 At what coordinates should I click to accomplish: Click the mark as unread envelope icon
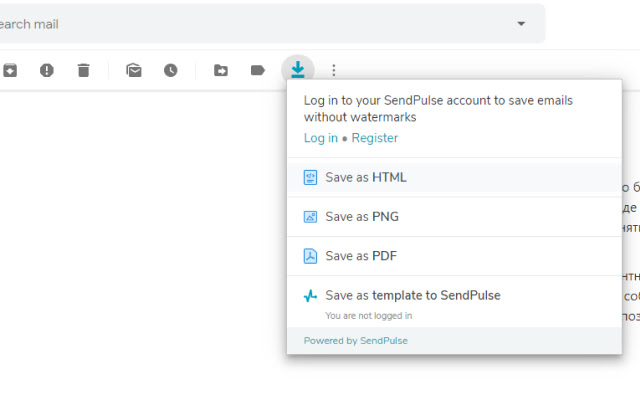click(133, 70)
